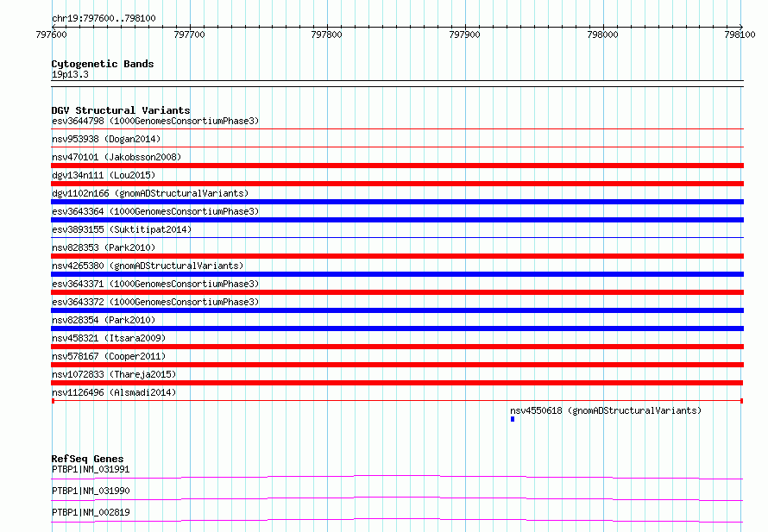Open variant nsv578167 (Cooper2011) label
Viewport: 768px width, 532px height.
click(x=109, y=356)
